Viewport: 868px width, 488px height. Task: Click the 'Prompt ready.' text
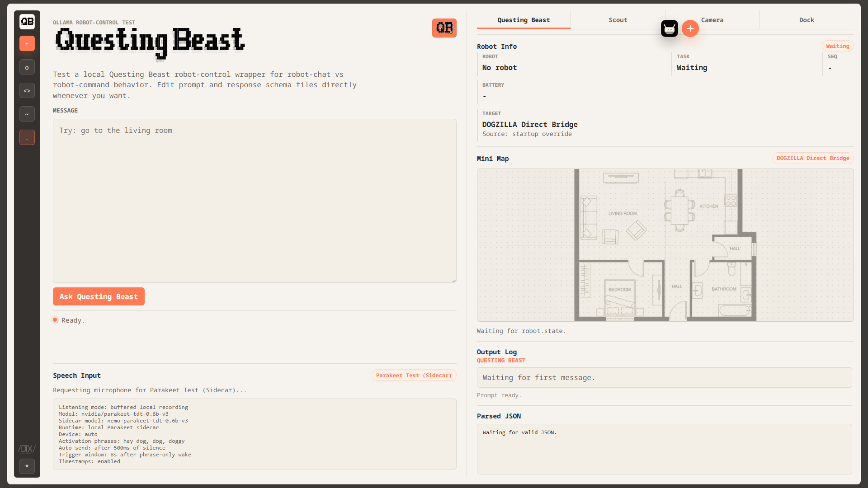click(x=499, y=395)
